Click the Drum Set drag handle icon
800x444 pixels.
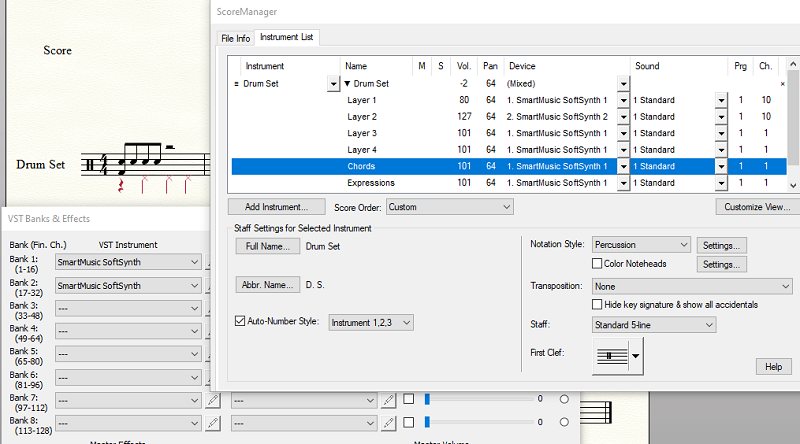click(x=236, y=84)
